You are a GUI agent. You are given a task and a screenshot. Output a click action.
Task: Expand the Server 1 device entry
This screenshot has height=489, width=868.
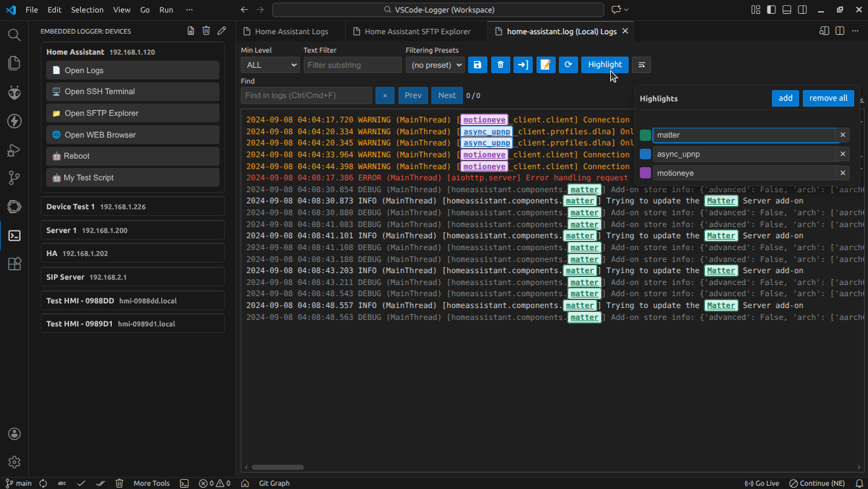tap(132, 229)
